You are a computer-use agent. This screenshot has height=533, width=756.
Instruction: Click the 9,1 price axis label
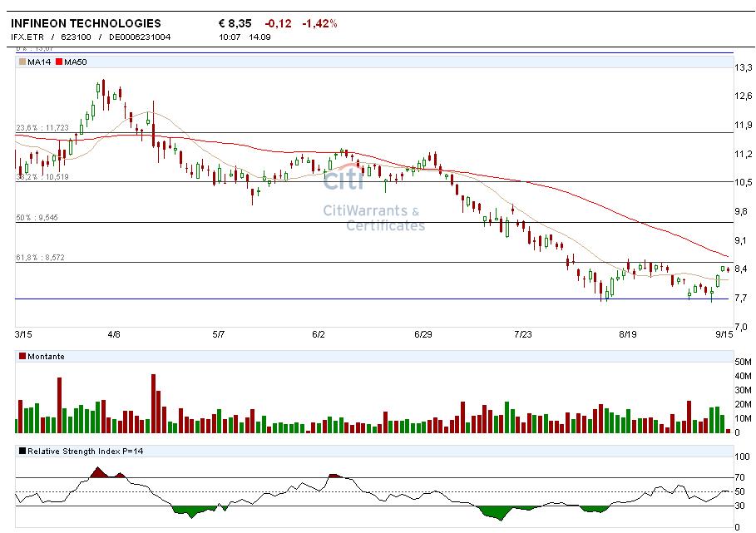[x=741, y=240]
